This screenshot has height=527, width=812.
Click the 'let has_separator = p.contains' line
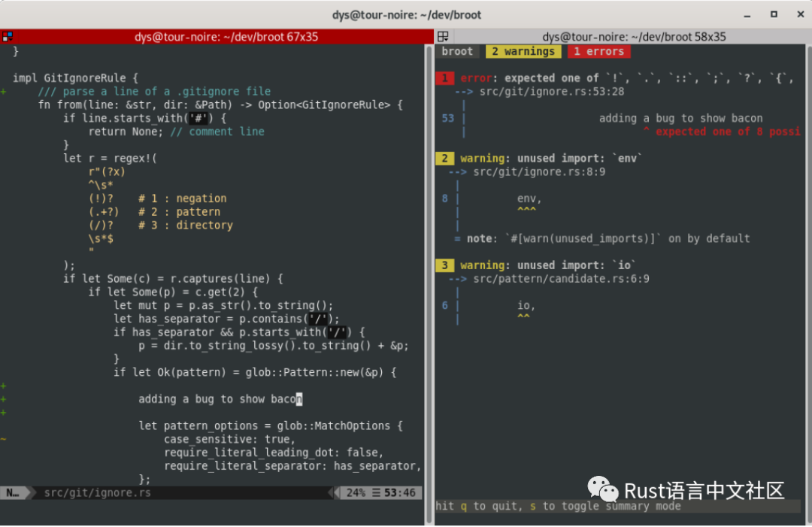coord(226,319)
